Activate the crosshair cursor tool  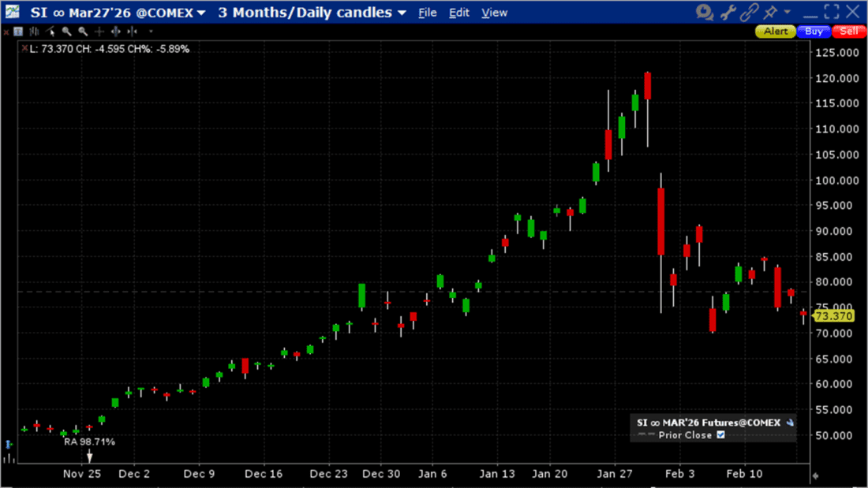99,31
